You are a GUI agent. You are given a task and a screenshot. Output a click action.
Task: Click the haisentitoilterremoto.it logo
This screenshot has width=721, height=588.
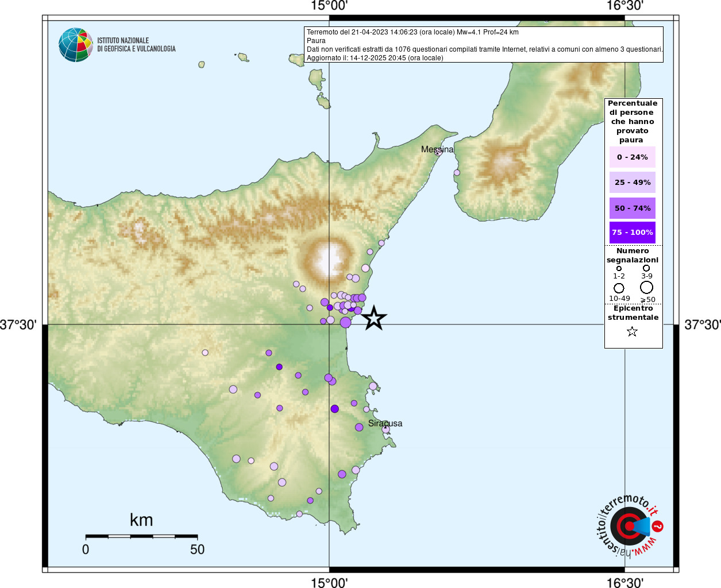630,525
